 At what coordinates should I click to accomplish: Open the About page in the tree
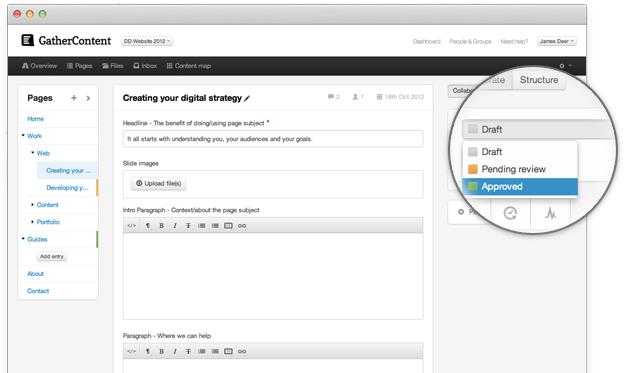point(35,273)
